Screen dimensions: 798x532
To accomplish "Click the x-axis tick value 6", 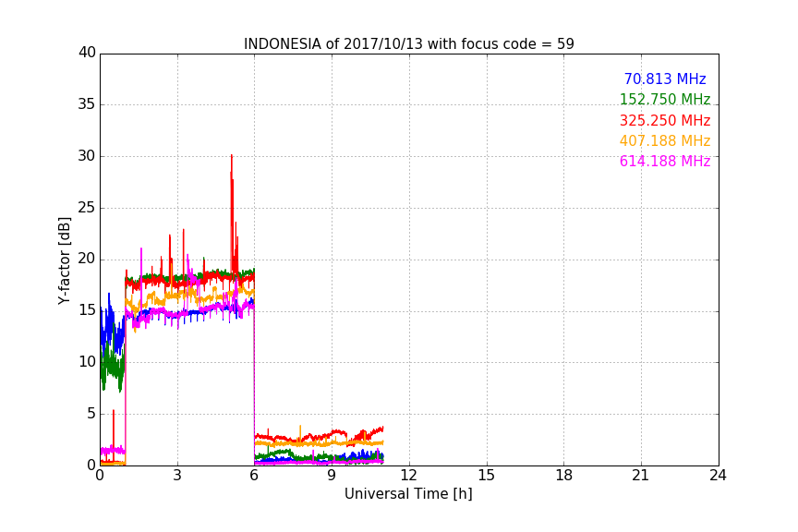I will tap(255, 476).
